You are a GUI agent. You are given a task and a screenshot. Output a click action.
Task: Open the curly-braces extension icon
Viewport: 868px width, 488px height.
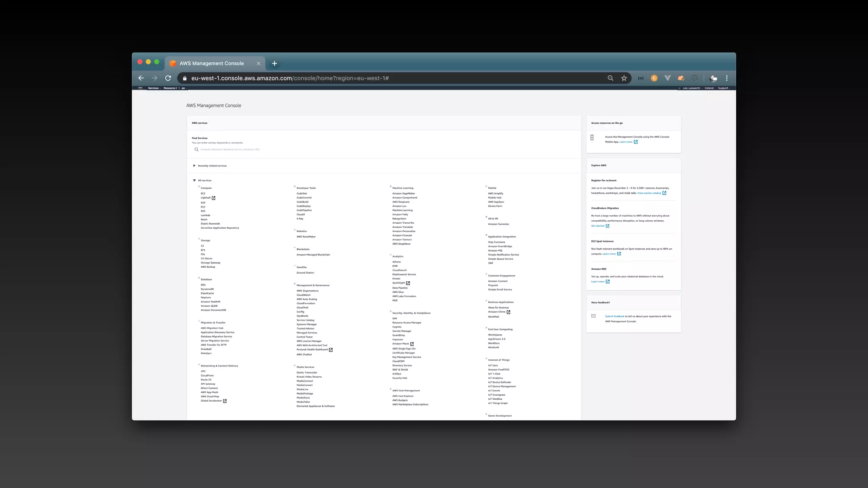coord(640,78)
